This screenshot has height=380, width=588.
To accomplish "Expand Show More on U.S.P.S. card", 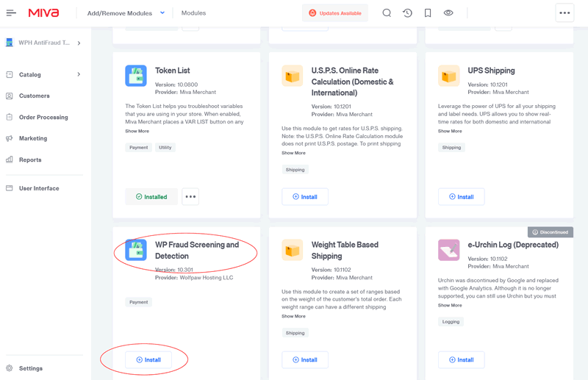I will point(293,153).
